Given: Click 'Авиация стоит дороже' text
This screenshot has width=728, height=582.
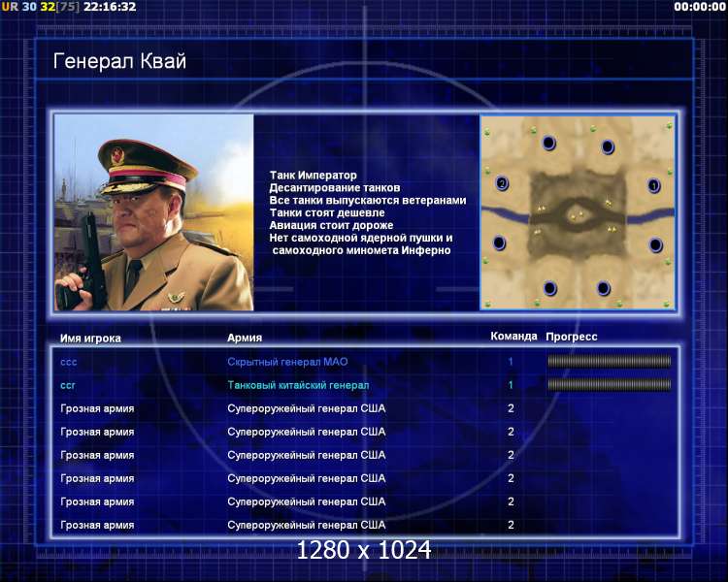Looking at the screenshot, I should (332, 226).
